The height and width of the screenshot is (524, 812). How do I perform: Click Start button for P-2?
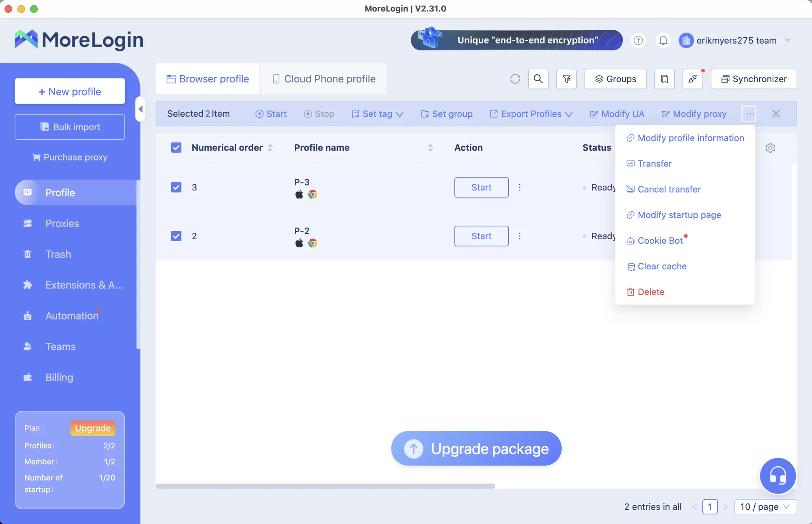[482, 236]
